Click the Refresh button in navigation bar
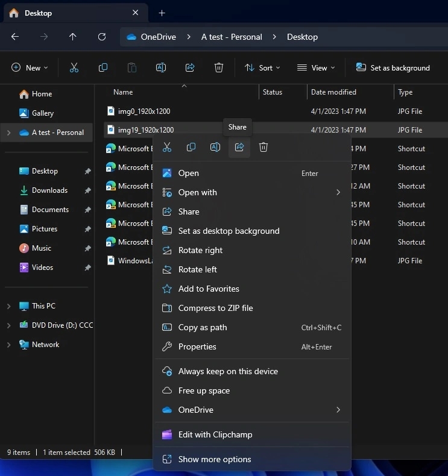Screen dimensions: 448x476 tap(102, 37)
